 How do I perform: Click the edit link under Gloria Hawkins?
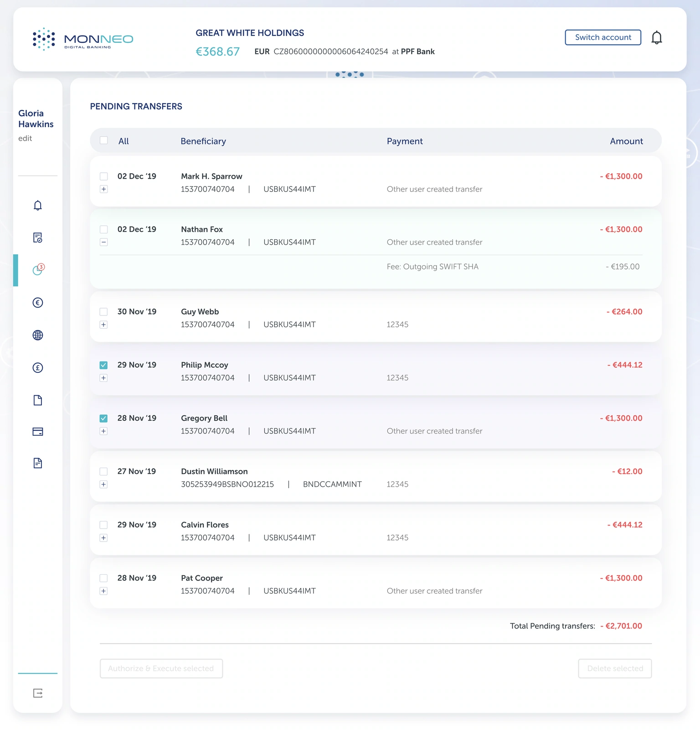[x=25, y=138]
